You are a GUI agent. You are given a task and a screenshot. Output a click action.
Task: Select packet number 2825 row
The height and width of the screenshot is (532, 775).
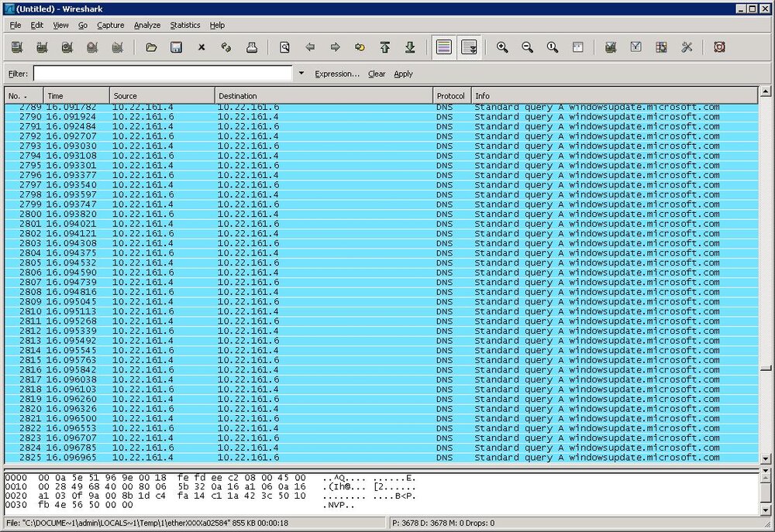(x=381, y=458)
